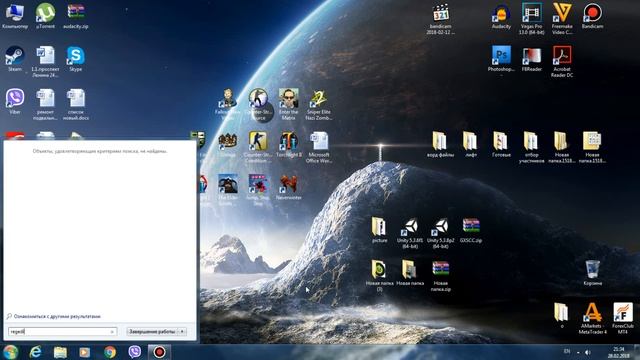Screen dimensions: 640x360
Task: Launch Vegas Pro 13.0 shortcut
Action: 531,19
